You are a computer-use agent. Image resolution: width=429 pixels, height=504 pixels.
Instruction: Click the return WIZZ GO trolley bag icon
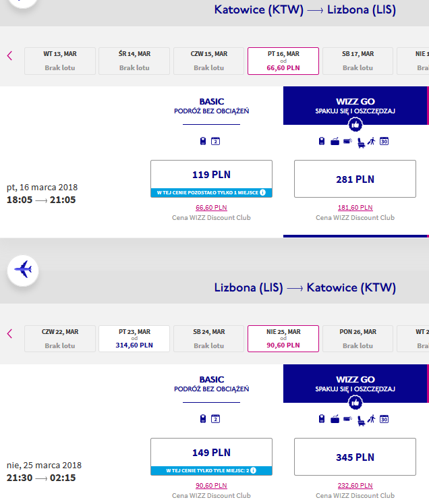click(x=347, y=418)
